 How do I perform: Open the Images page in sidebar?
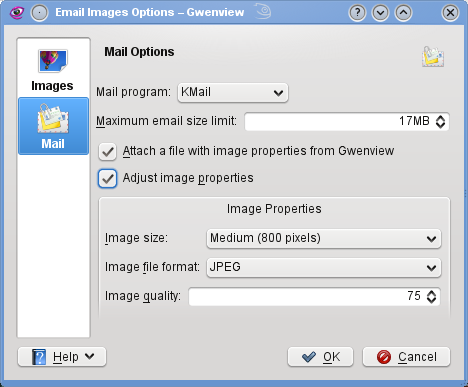53,69
